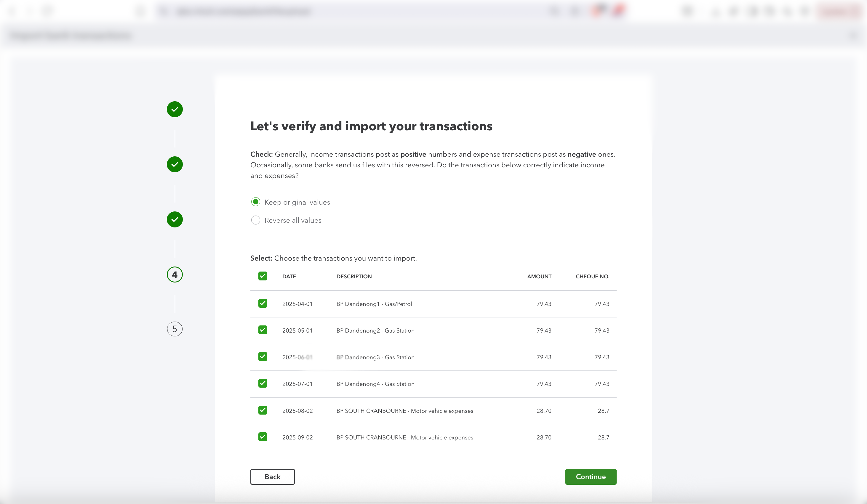
Task: Click the Back button
Action: point(273,476)
